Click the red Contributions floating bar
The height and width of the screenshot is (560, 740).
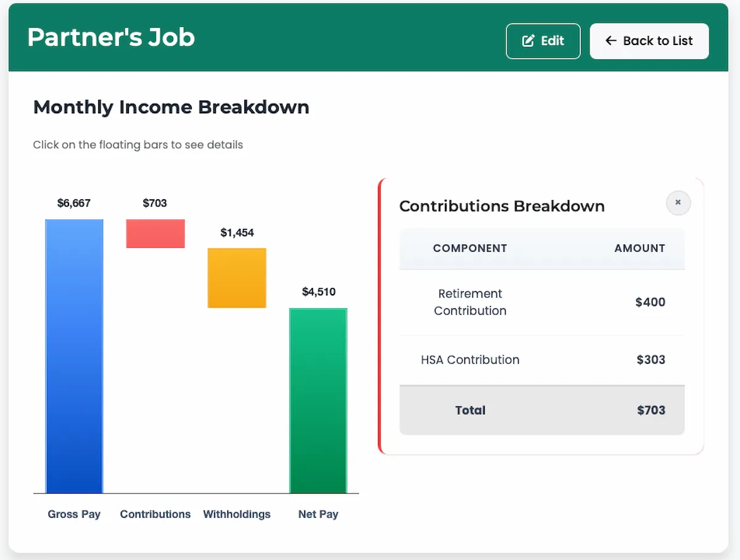155,234
